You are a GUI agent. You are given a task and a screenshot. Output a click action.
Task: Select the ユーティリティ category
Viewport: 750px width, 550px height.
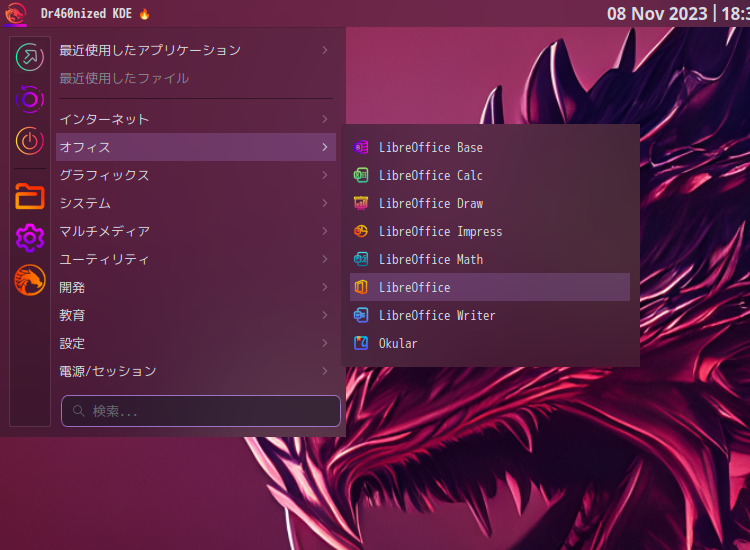tap(196, 259)
